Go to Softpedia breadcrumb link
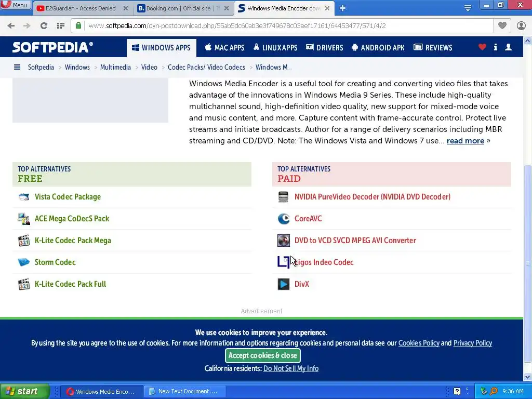The height and width of the screenshot is (399, 532). point(41,67)
